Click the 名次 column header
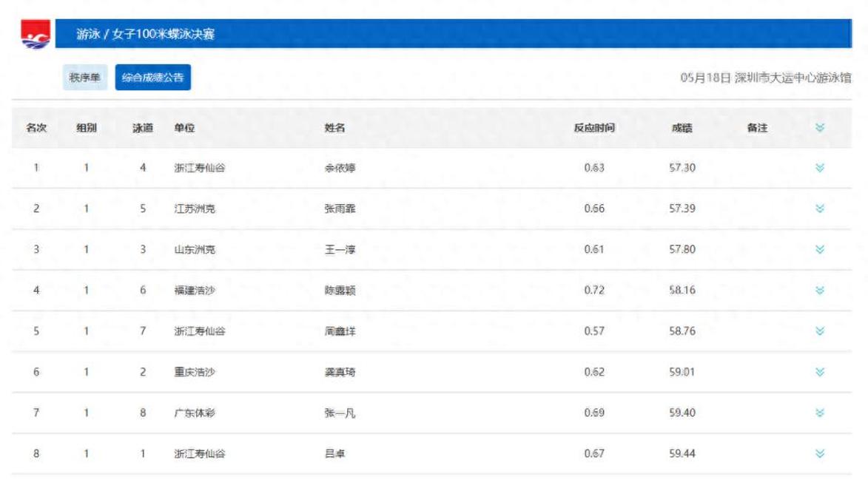Image resolution: width=868 pixels, height=488 pixels. (x=36, y=128)
